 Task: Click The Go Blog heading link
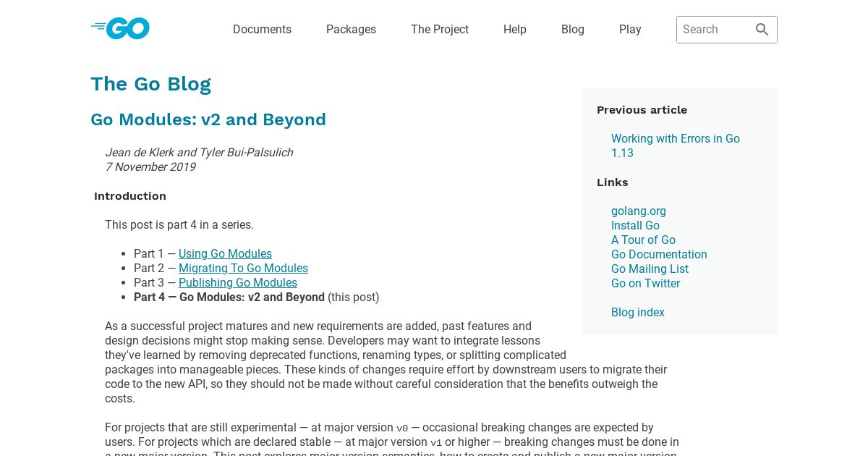click(x=150, y=84)
